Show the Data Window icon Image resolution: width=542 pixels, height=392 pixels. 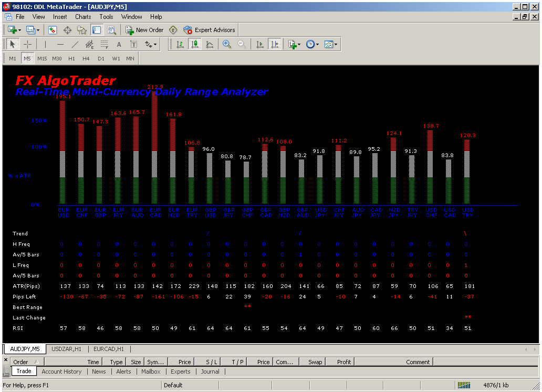coord(67,30)
